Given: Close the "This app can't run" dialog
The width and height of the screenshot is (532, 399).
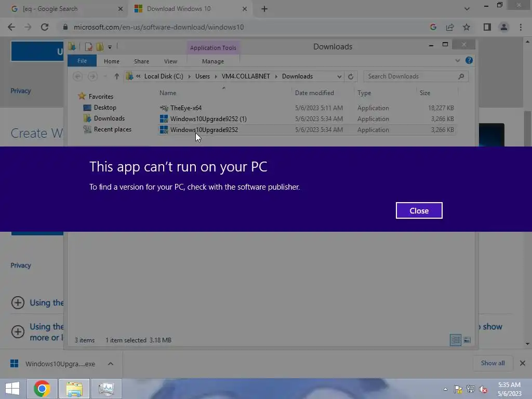Looking at the screenshot, I should point(419,210).
